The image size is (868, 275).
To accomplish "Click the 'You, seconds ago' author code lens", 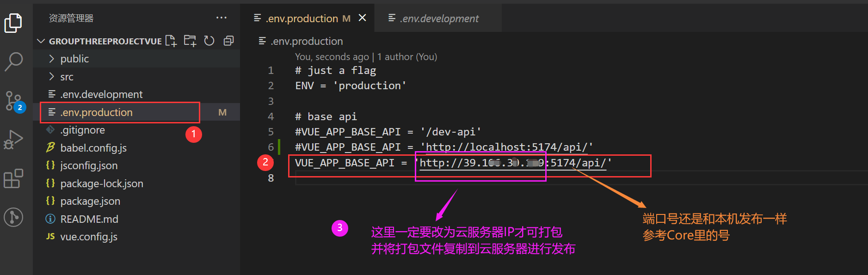I will pos(366,57).
